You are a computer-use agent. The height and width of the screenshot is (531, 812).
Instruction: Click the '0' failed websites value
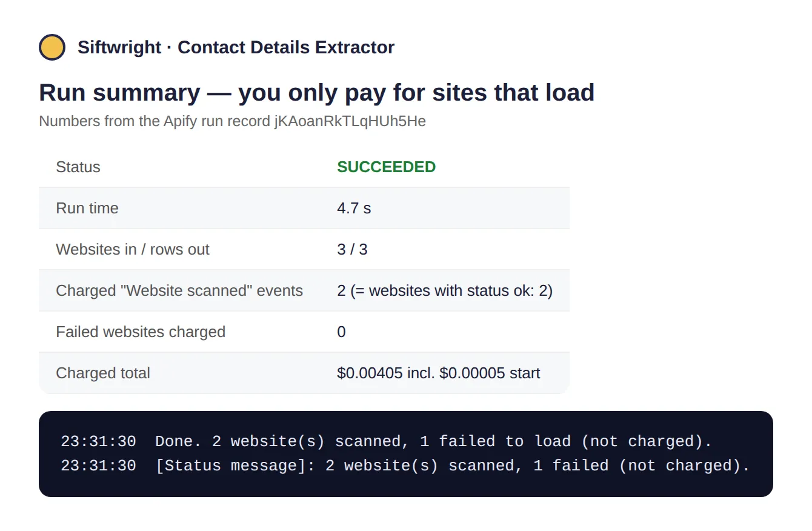pyautogui.click(x=341, y=332)
